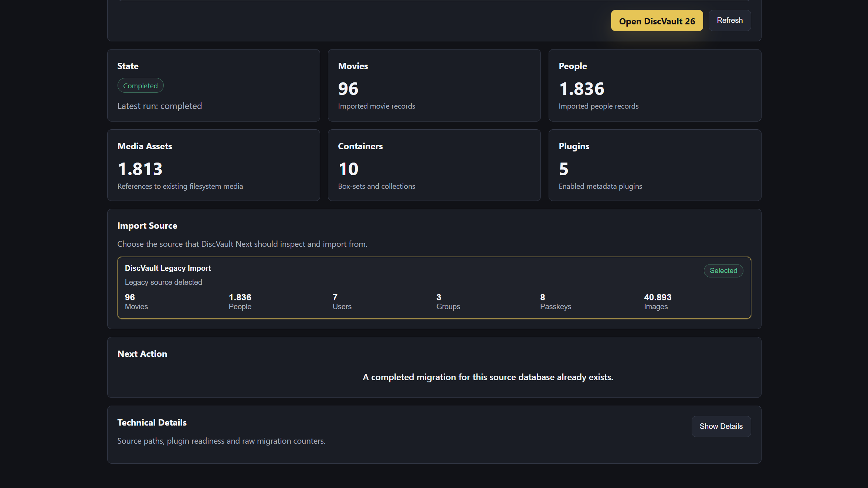Click the Containers value 10
This screenshot has width=868, height=488.
[348, 169]
